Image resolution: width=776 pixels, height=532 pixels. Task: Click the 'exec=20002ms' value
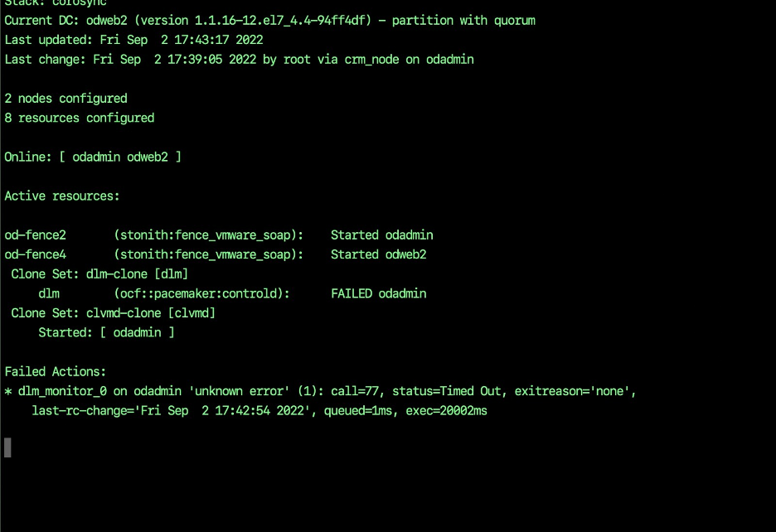pyautogui.click(x=446, y=411)
